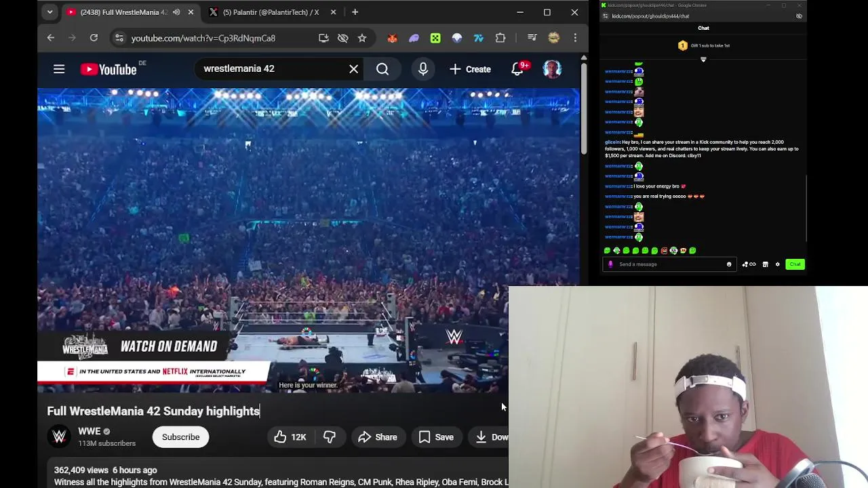
Task: Click the Kick chat scrollbar
Action: coord(806,207)
